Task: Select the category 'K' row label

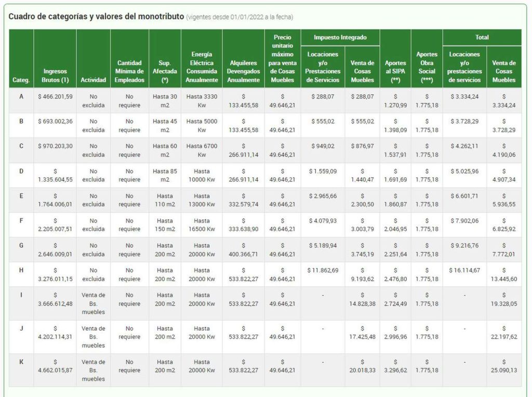Action: tap(21, 362)
